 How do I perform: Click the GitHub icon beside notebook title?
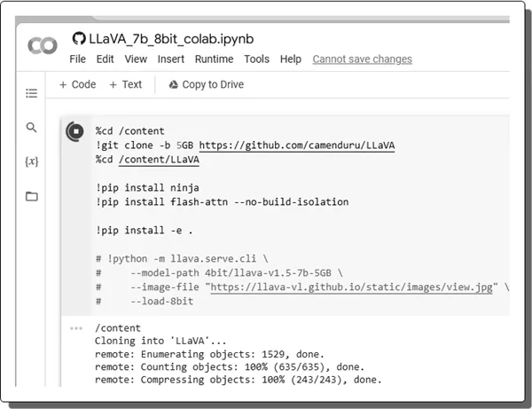pyautogui.click(x=78, y=39)
